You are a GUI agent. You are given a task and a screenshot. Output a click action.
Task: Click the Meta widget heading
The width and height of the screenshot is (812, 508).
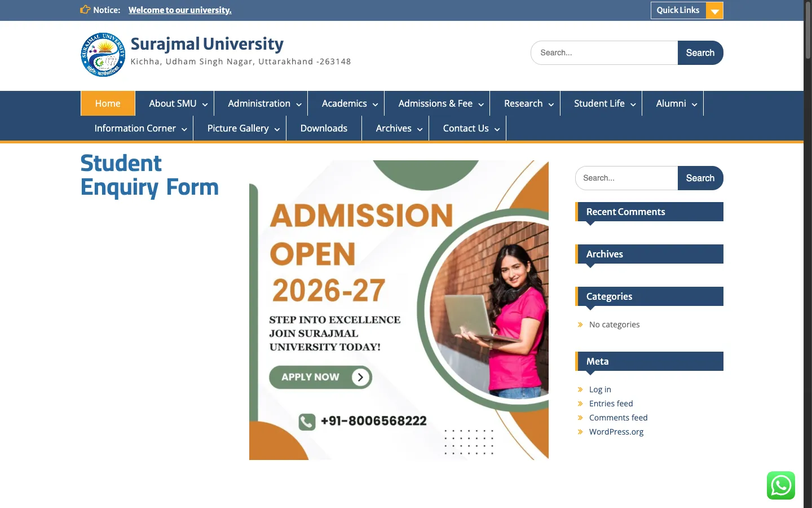[649, 361]
